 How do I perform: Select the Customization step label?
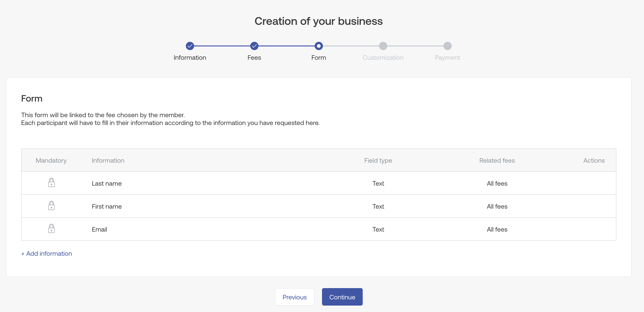pos(383,58)
